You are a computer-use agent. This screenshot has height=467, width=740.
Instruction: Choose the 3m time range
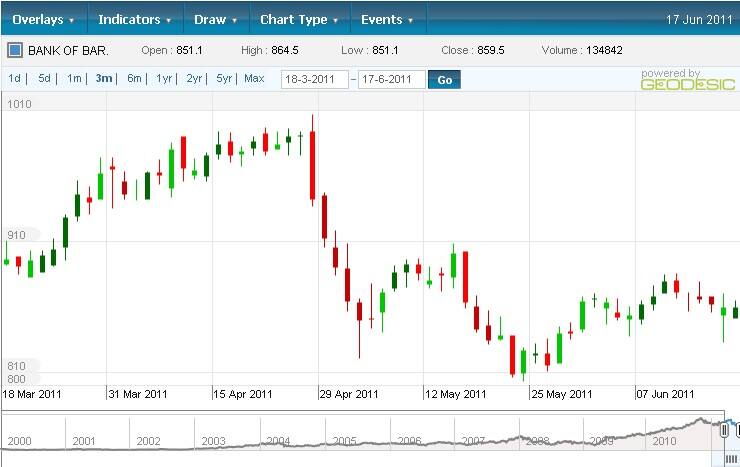click(x=104, y=78)
